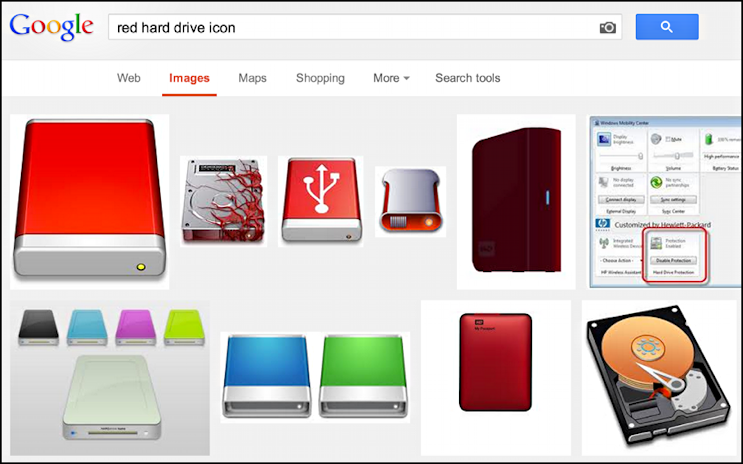The width and height of the screenshot is (743, 464).
Task: Select the red USB drive icon result
Action: [x=321, y=201]
